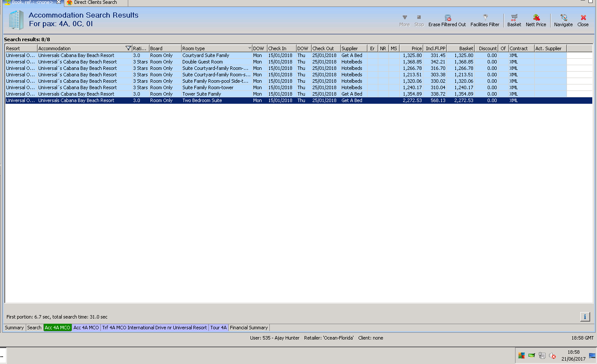Click the Rating column header
Screen dimensions: 597x364
[x=140, y=48]
